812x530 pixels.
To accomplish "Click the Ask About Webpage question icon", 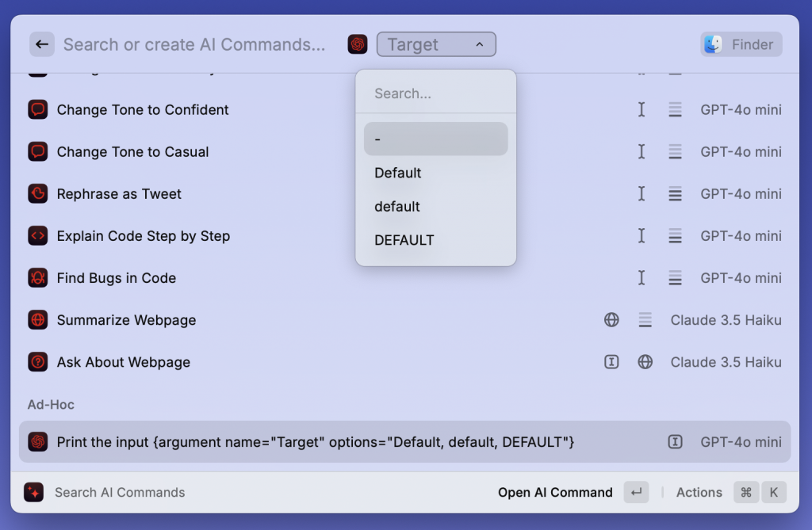I will (37, 361).
